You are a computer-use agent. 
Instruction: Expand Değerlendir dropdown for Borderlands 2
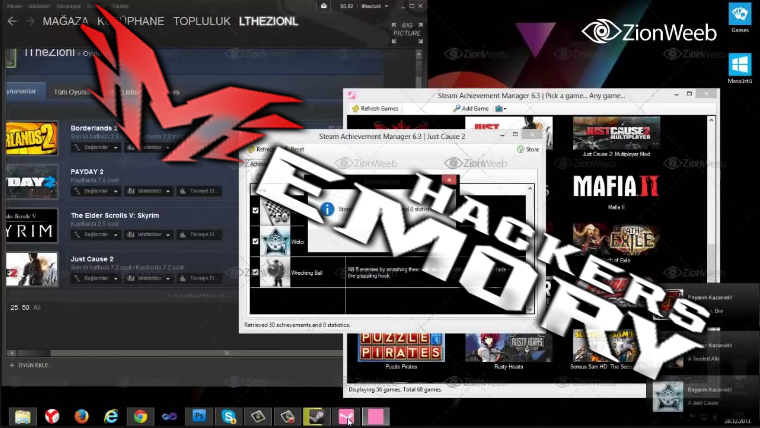tap(96, 147)
